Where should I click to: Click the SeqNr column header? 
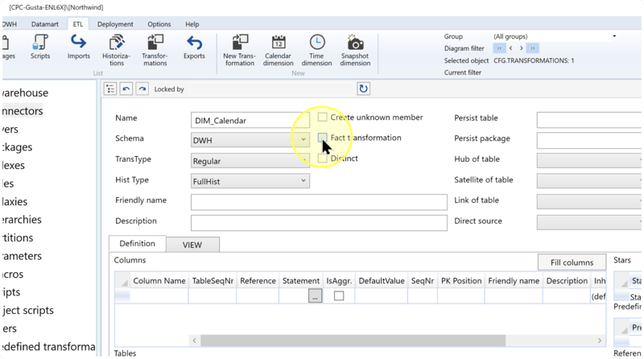tap(423, 281)
